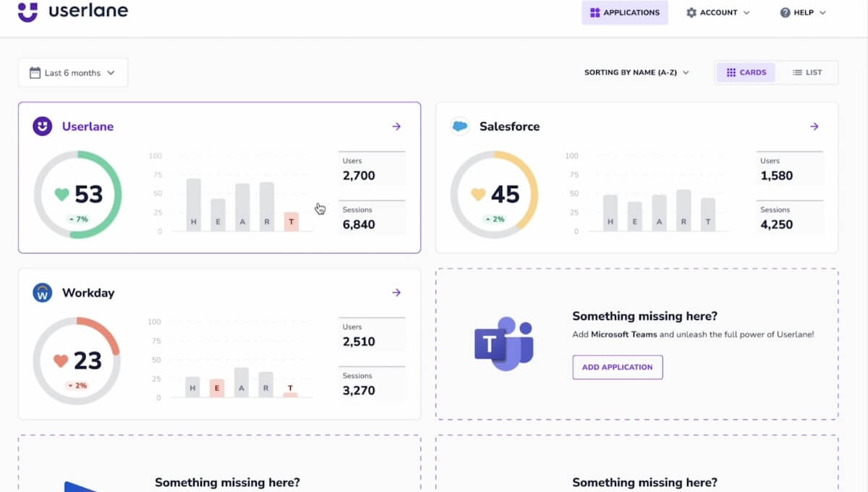Viewport: 868px width, 492px height.
Task: Click the Userlane app icon on card
Action: (x=43, y=127)
